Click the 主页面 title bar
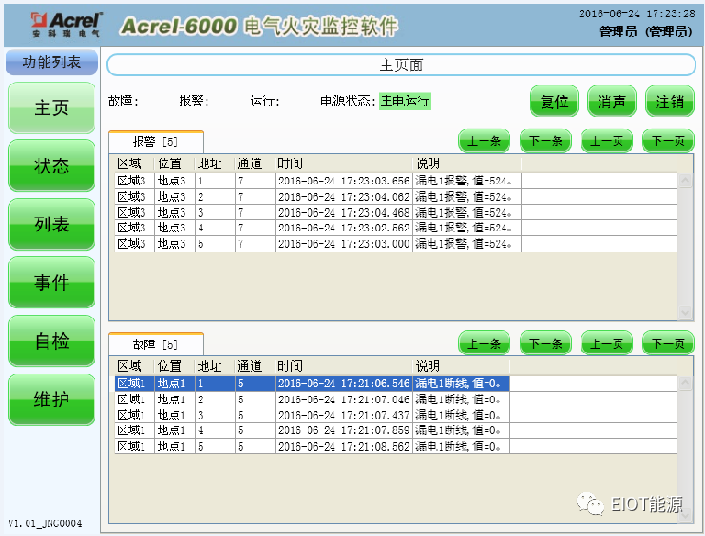This screenshot has width=705, height=536. coord(401,65)
